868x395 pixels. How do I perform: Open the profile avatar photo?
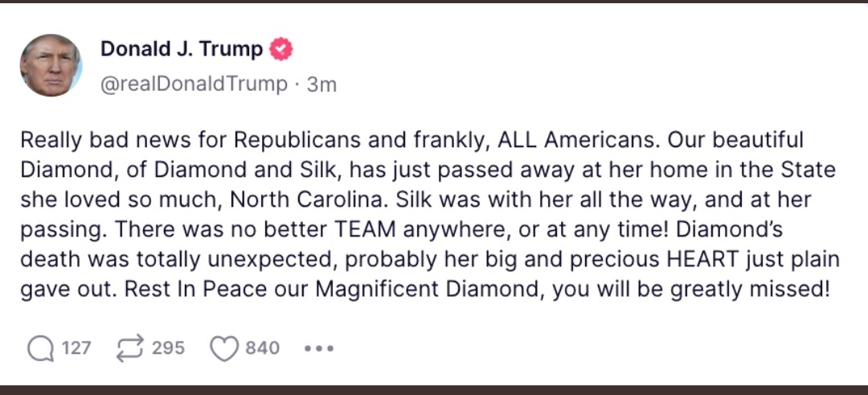pos(51,65)
